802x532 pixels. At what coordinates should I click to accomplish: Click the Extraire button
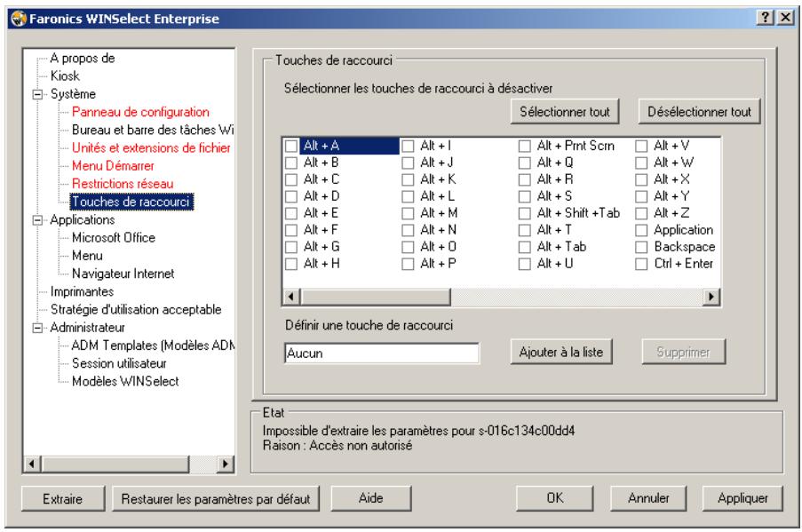point(63,499)
